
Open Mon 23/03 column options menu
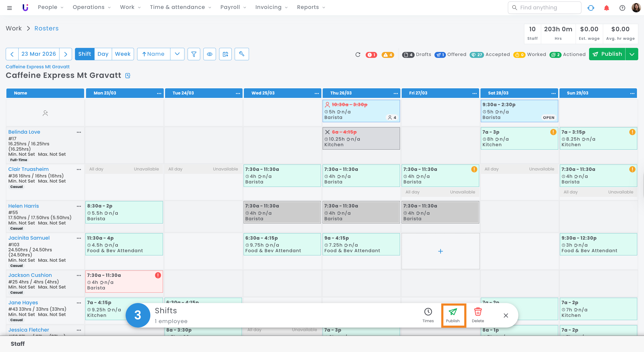tap(159, 93)
